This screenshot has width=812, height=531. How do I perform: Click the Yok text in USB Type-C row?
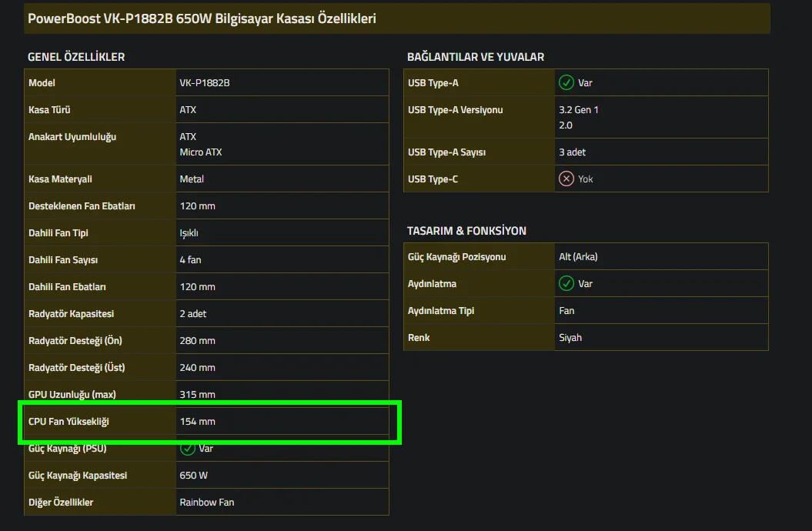point(585,179)
